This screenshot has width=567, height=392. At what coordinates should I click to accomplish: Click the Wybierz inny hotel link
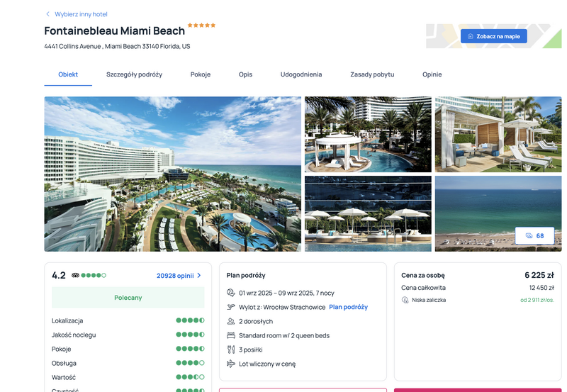(x=81, y=14)
